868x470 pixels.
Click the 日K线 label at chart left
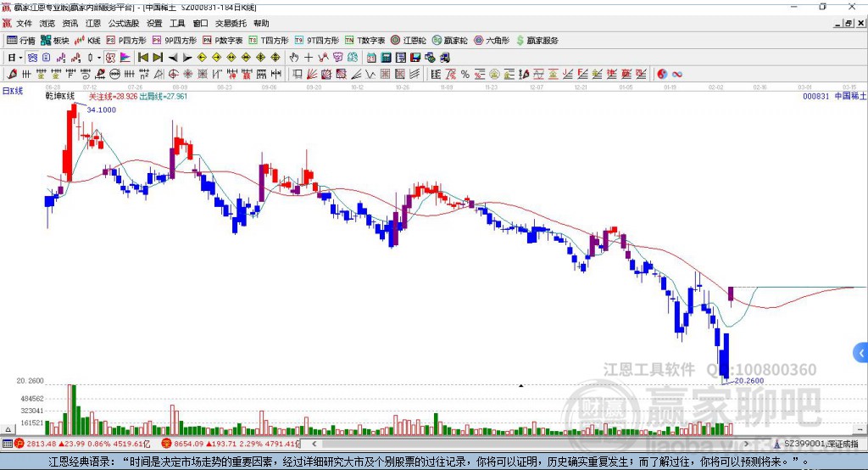click(12, 91)
